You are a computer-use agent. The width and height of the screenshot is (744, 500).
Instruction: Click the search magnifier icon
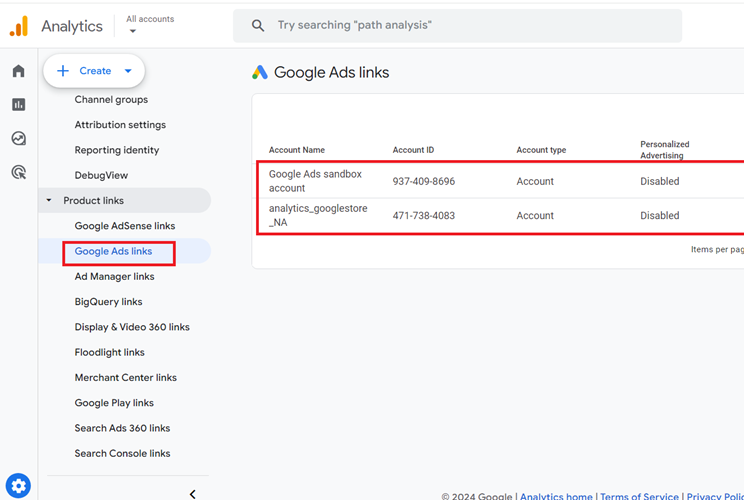click(x=258, y=25)
